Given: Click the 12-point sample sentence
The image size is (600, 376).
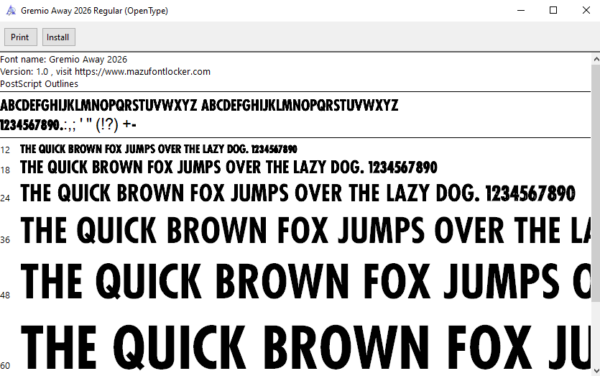Looking at the screenshot, I should click(158, 149).
